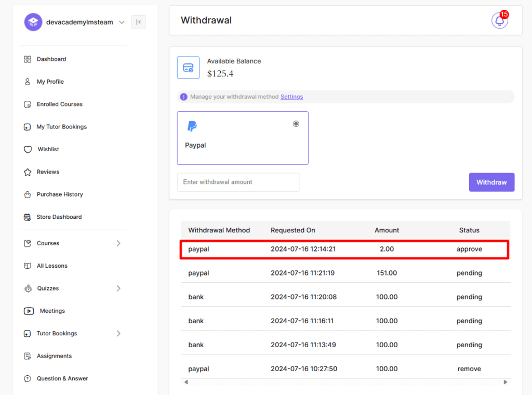Screen dimensions: 532x395
Task: Click the Reviews star icon
Action: 28,172
